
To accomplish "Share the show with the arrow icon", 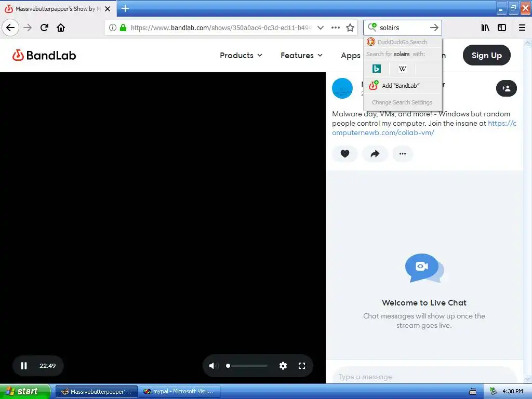I will click(375, 154).
